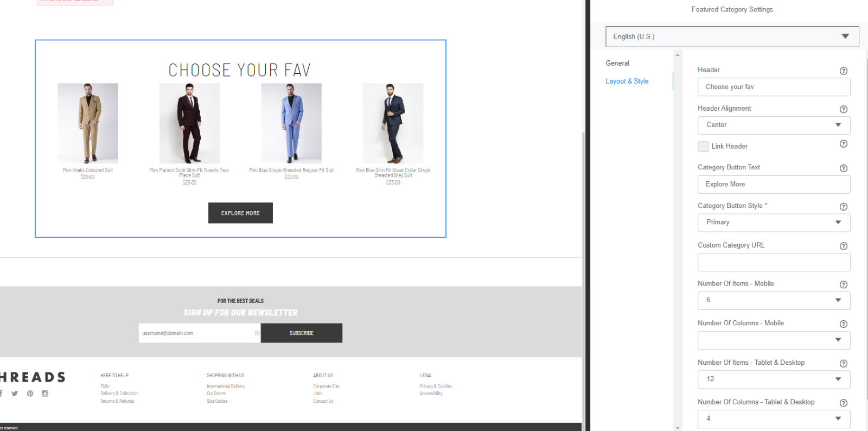Click the Men Khaki-Coloured Suit thumbnail

tap(88, 123)
